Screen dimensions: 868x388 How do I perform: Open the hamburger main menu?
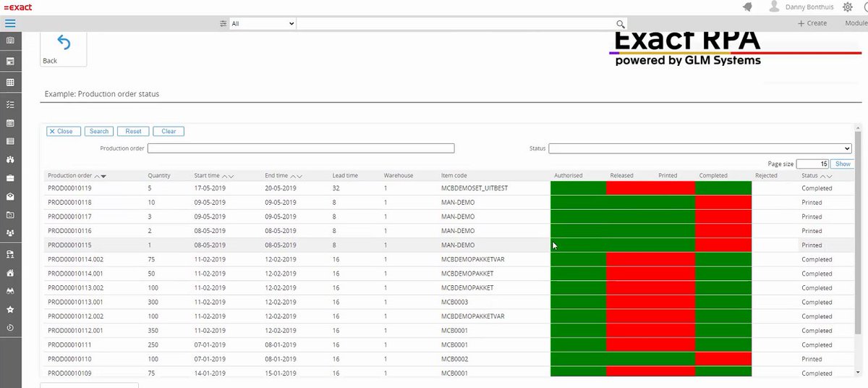(x=10, y=23)
